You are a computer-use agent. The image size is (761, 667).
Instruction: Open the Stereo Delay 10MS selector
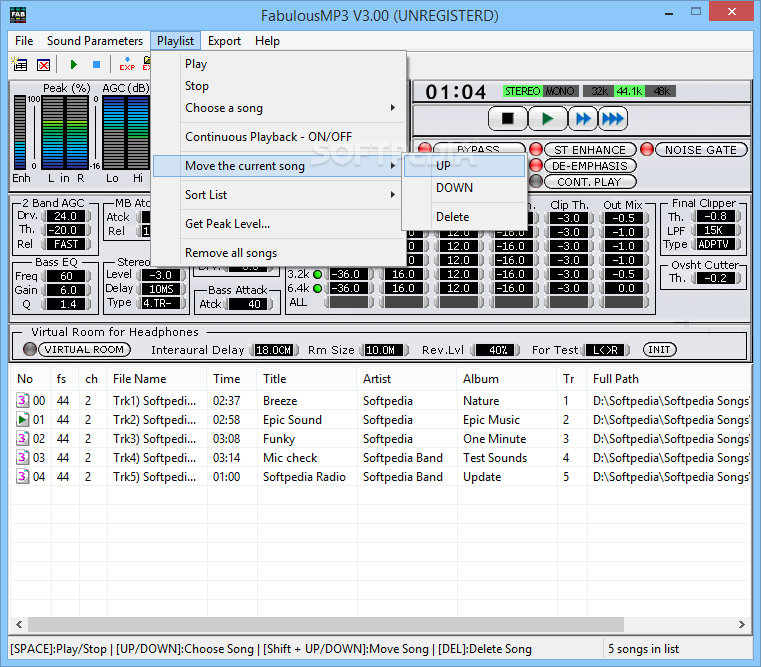click(161, 289)
